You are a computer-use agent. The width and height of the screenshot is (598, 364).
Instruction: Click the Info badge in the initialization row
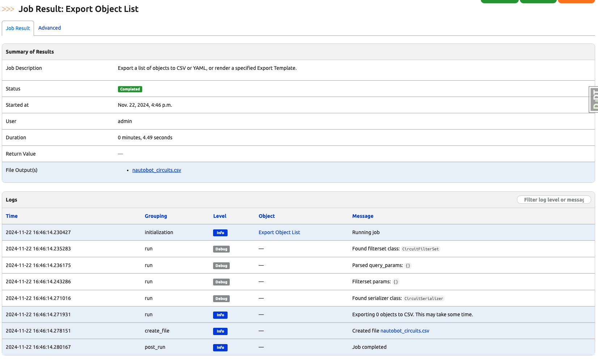[220, 233]
